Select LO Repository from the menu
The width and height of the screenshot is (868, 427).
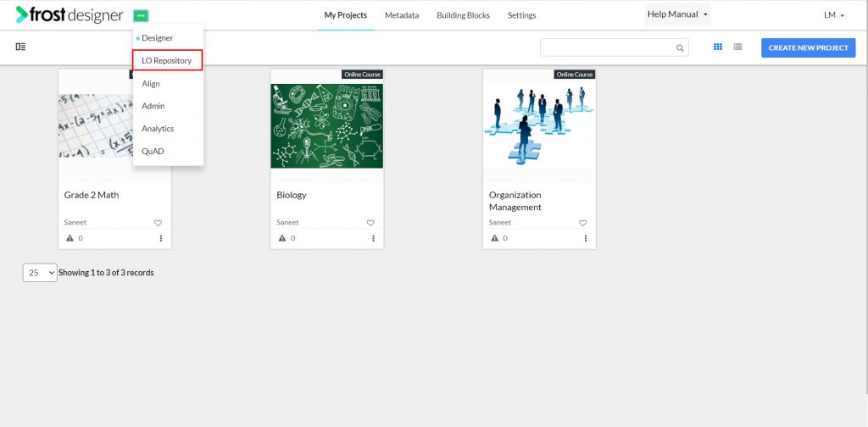[167, 60]
